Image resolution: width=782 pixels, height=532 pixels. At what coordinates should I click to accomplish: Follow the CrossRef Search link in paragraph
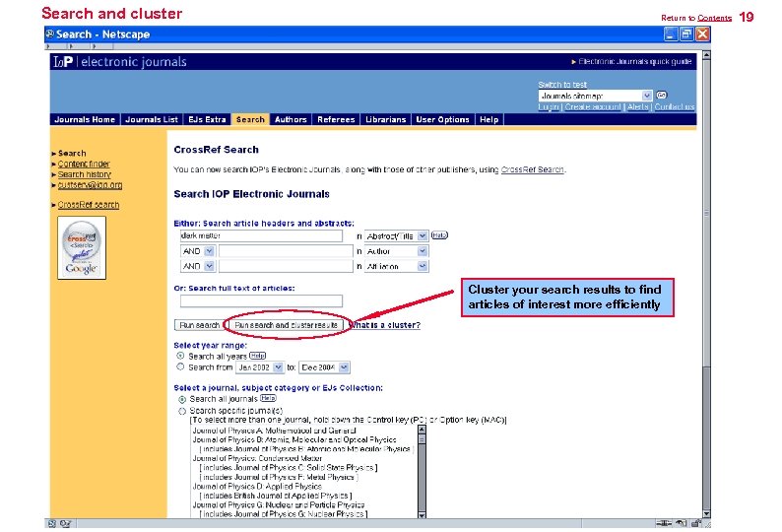click(x=532, y=169)
